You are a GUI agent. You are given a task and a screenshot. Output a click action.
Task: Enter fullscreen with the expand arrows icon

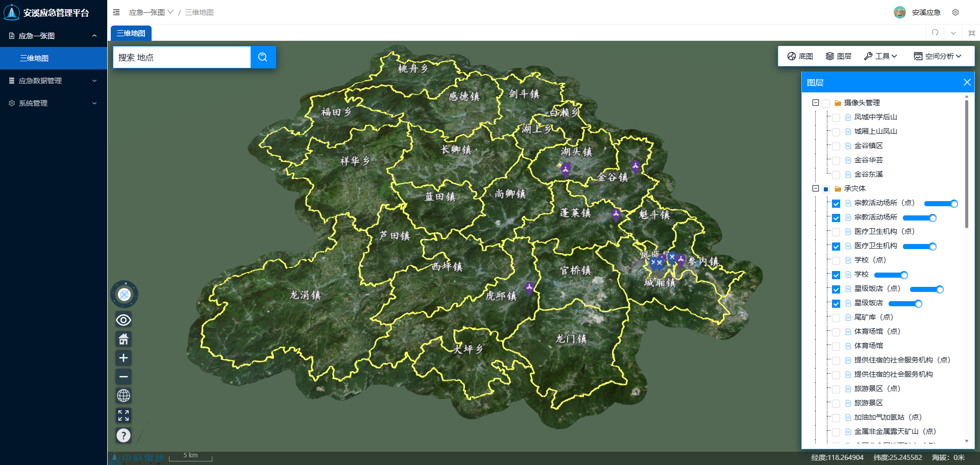pos(124,415)
